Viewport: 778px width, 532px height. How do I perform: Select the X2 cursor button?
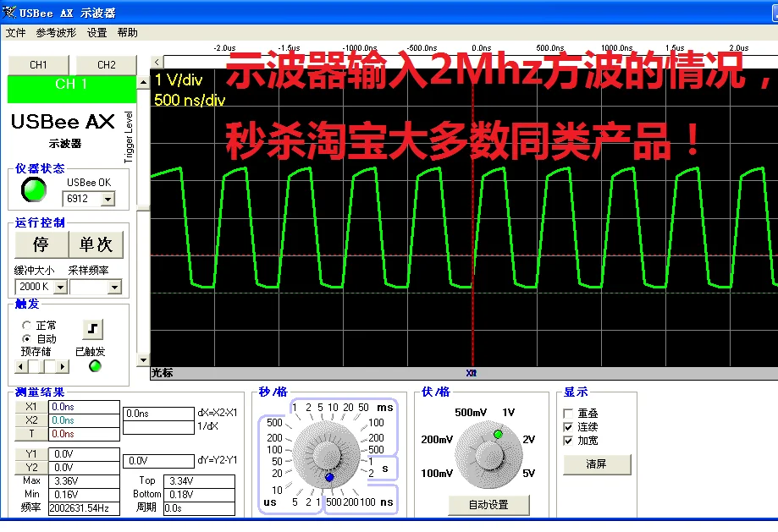[31, 420]
